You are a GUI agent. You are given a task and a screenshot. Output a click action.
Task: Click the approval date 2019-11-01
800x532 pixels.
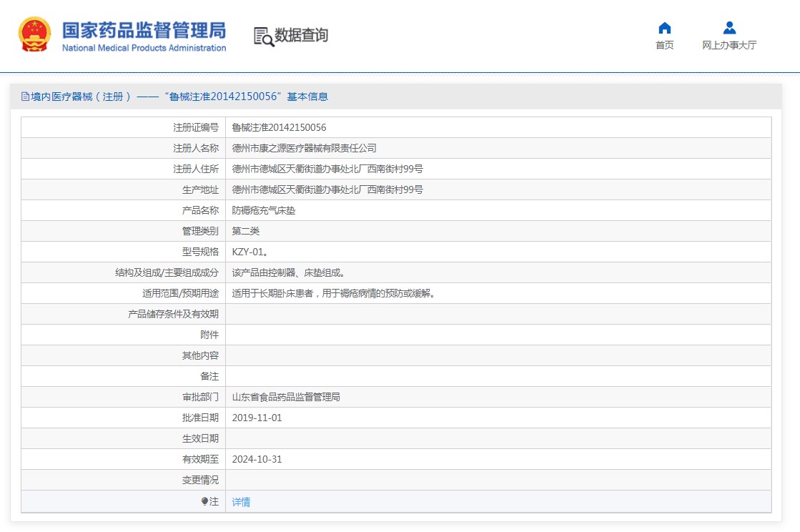257,418
